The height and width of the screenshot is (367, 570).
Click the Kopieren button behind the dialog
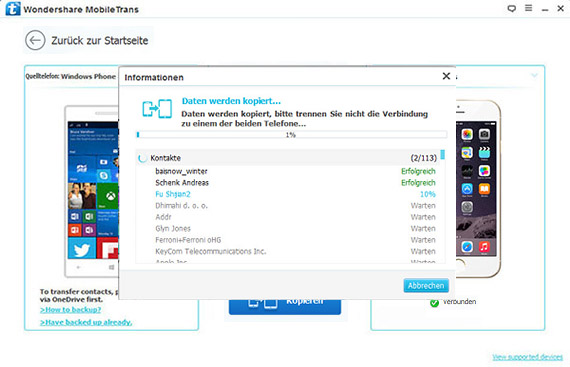(x=285, y=307)
